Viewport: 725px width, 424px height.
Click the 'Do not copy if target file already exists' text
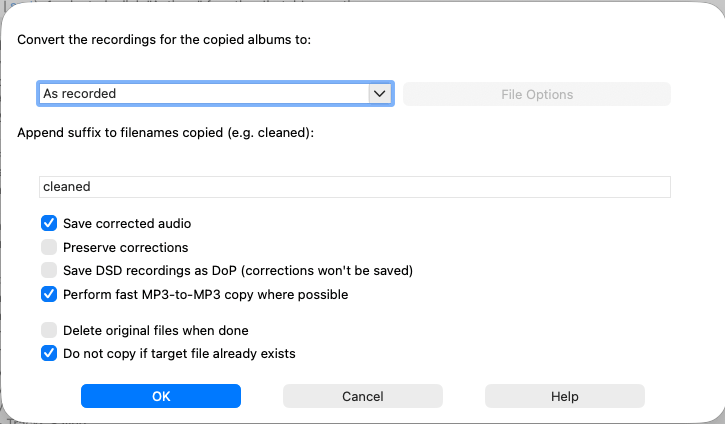179,353
